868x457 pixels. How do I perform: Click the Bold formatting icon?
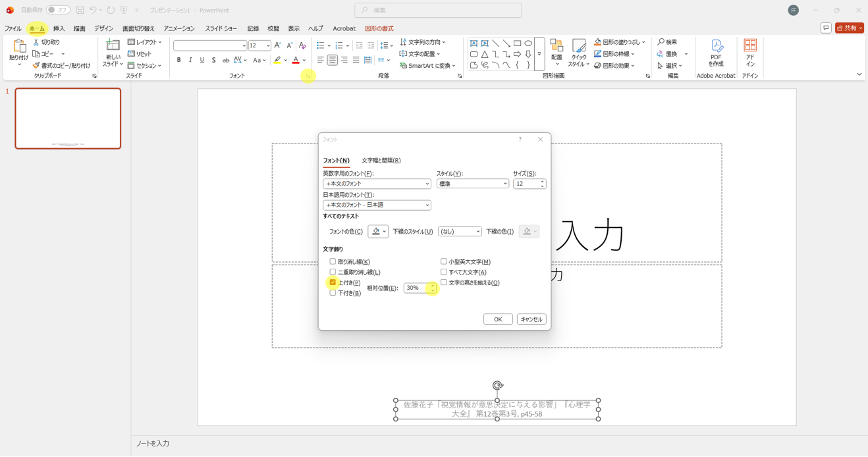point(178,60)
